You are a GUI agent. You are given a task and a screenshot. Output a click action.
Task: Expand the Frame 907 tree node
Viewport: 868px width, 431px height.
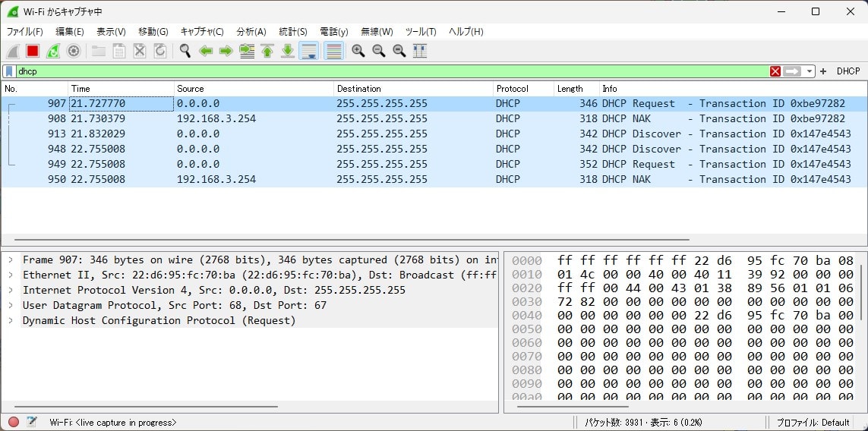click(x=11, y=260)
